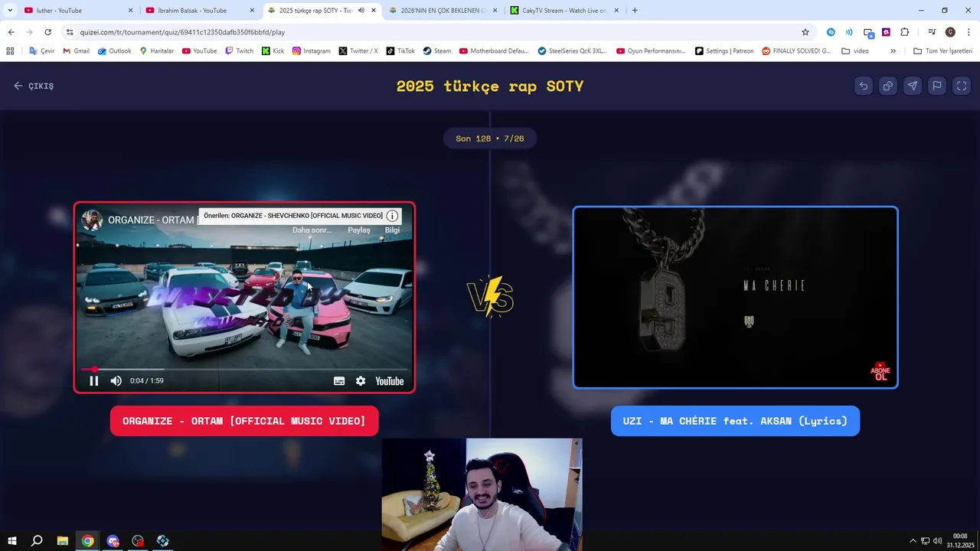This screenshot has height=551, width=980.
Task: Click the undo arrow icon in quiz header
Action: [x=864, y=86]
